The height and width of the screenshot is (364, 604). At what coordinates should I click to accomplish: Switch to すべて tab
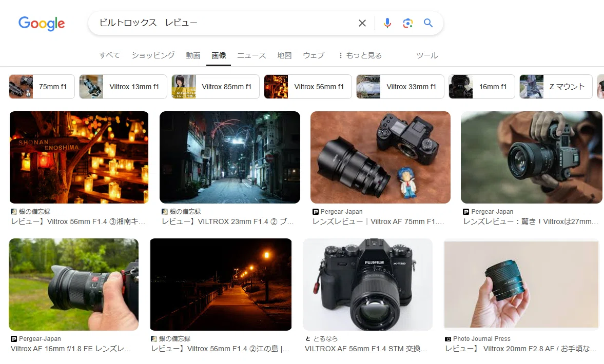pos(109,55)
